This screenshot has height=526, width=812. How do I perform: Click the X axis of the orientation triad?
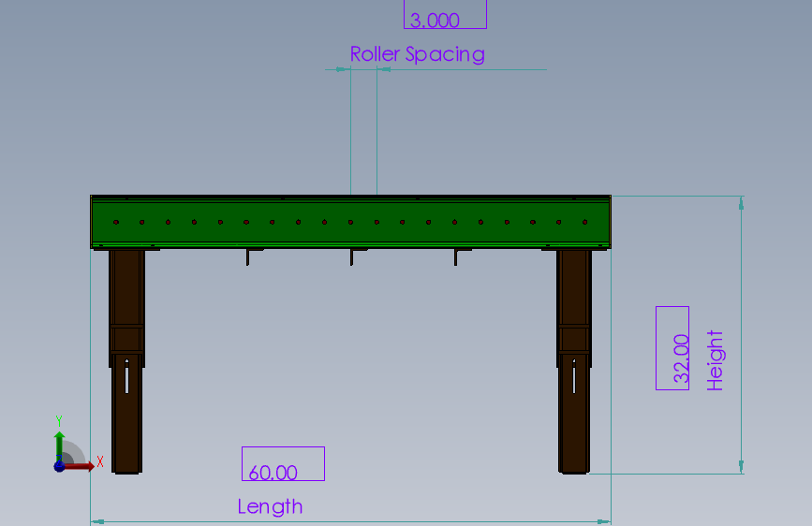click(81, 466)
